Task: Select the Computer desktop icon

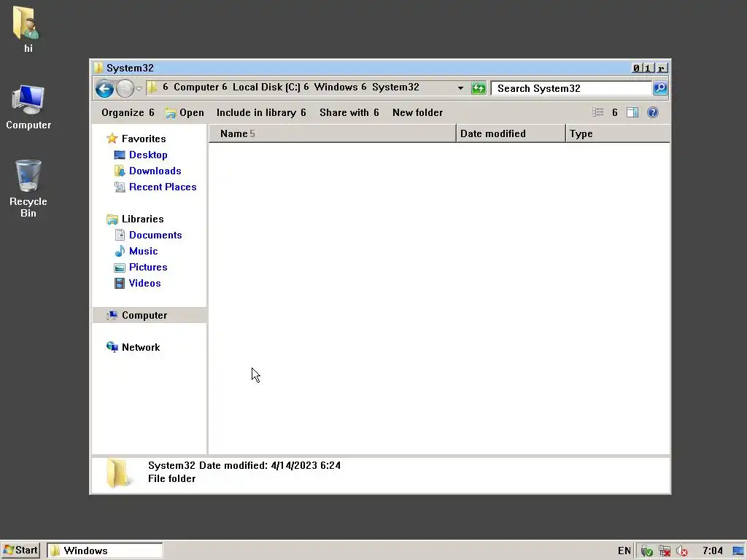Action: coord(28,107)
